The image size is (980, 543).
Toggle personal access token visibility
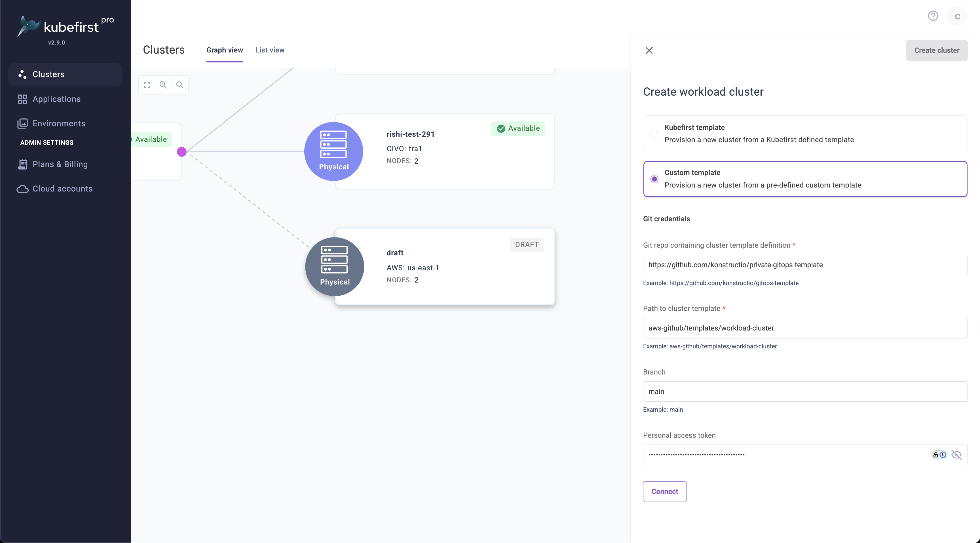[x=956, y=455]
